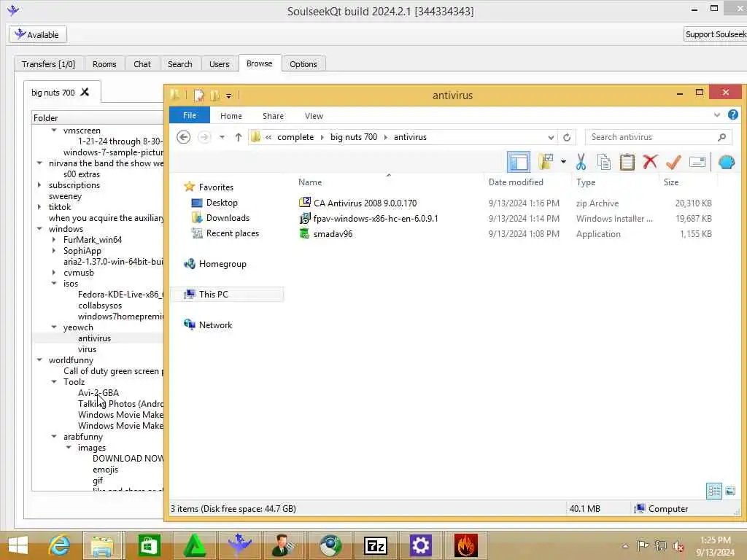Image resolution: width=747 pixels, height=560 pixels.
Task: Open the File ribbon tab
Action: point(190,115)
